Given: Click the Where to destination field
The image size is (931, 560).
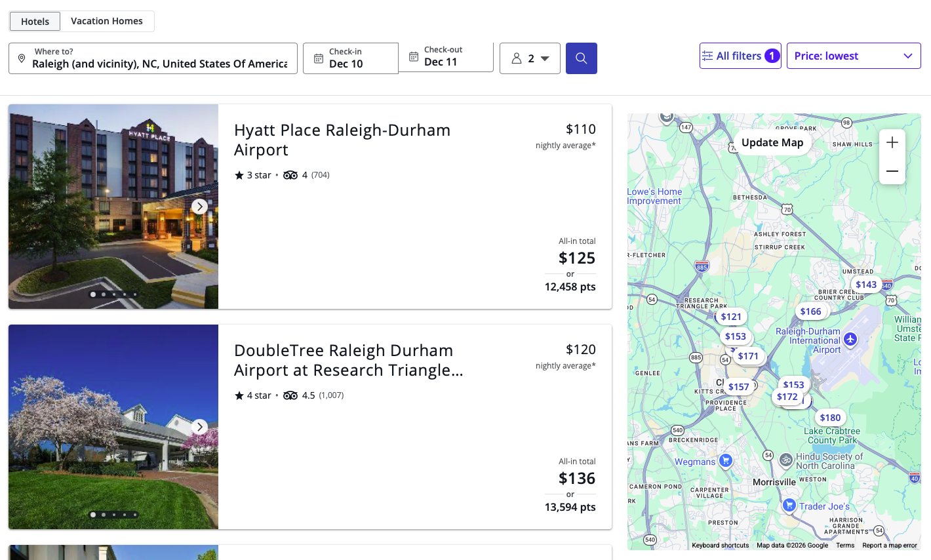Looking at the screenshot, I should click(x=153, y=58).
